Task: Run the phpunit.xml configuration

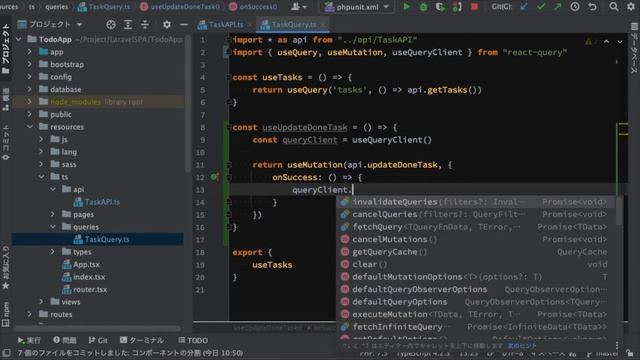Action: 407,7
